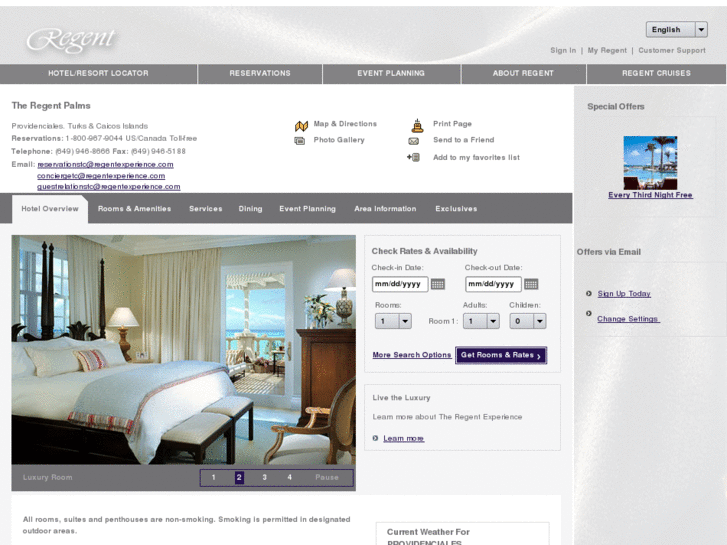This screenshot has height=545, width=727.
Task: Show slideshow image 2
Action: coord(239,477)
